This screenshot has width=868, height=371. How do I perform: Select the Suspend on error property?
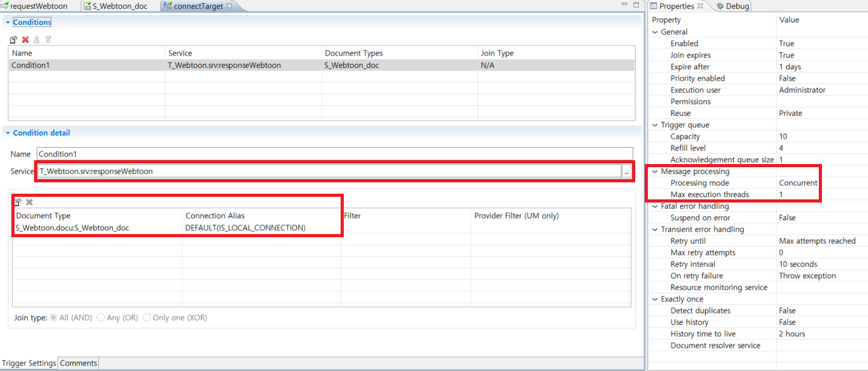758,218
